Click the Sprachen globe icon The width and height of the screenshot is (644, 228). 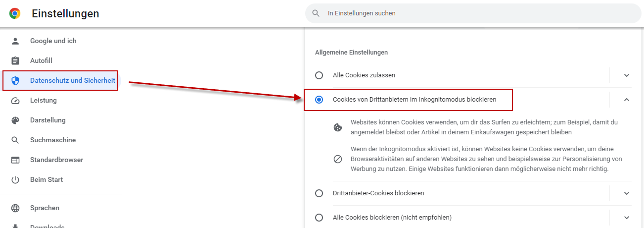(15, 208)
